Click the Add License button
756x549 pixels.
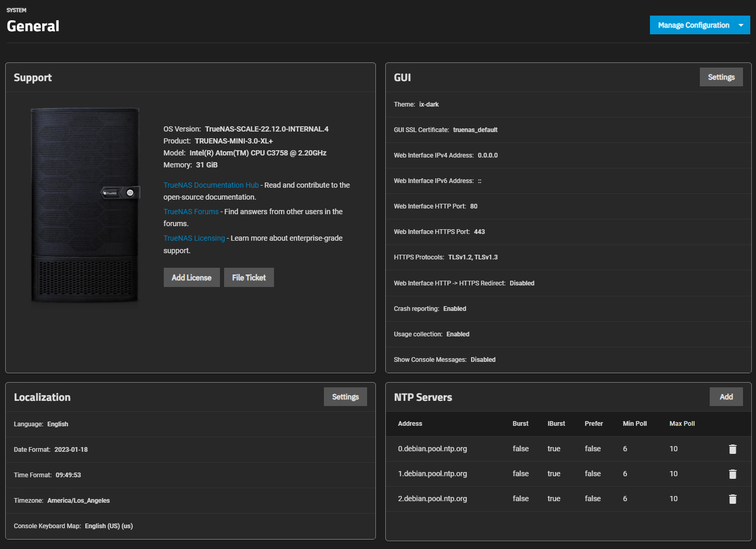pyautogui.click(x=191, y=278)
